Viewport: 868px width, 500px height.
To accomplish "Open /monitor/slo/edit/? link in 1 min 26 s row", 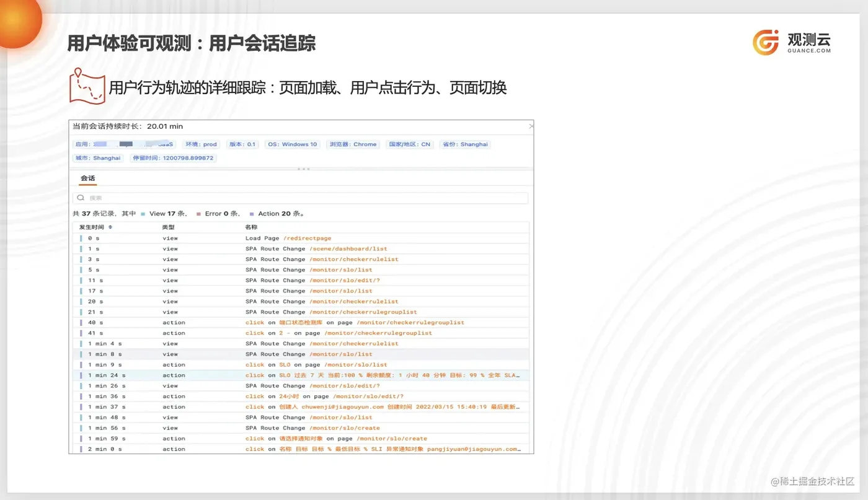I will 345,385.
